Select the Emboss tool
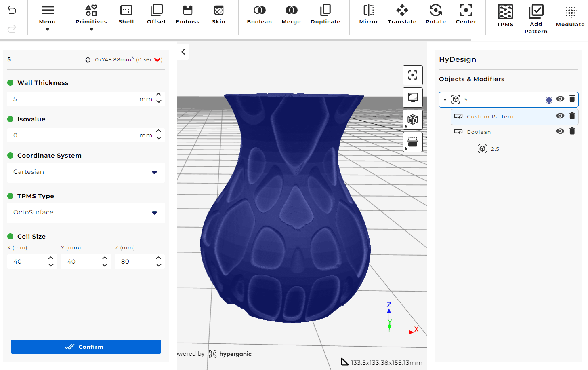This screenshot has height=370, width=588. [x=188, y=15]
